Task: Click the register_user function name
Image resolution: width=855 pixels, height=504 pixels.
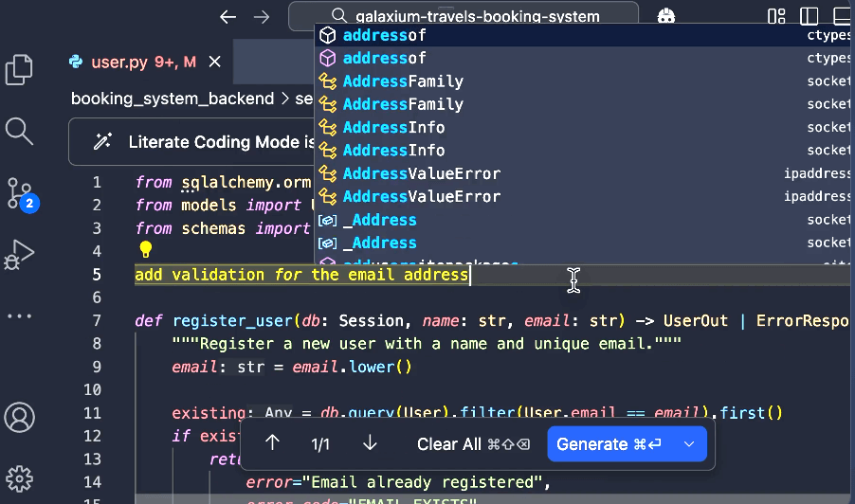Action: pos(233,320)
